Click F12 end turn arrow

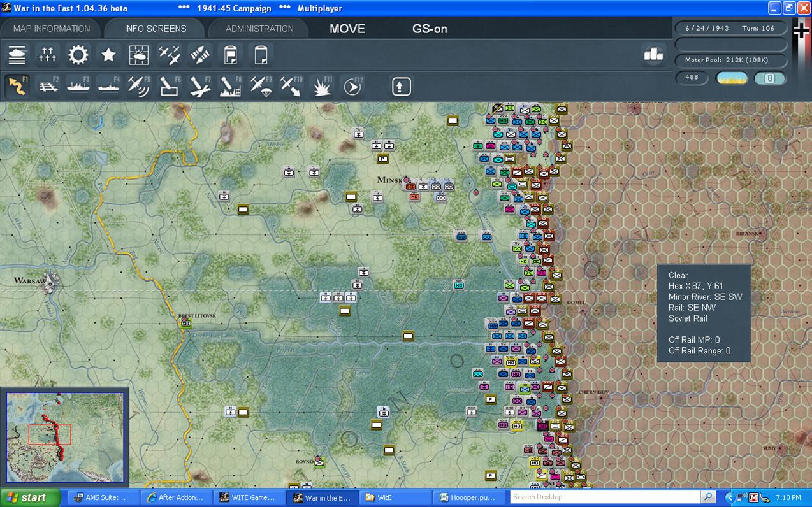coord(352,86)
